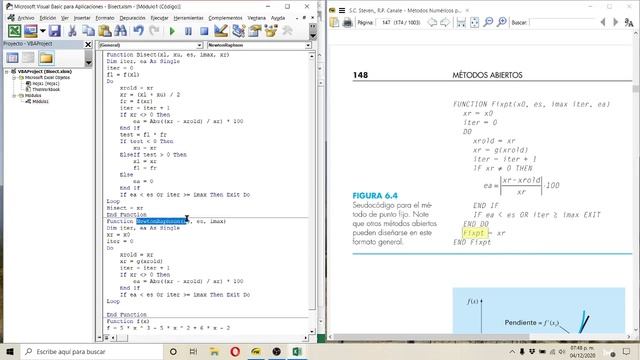
Task: Click Find Next arrow in PDF viewer
Action: (616, 23)
